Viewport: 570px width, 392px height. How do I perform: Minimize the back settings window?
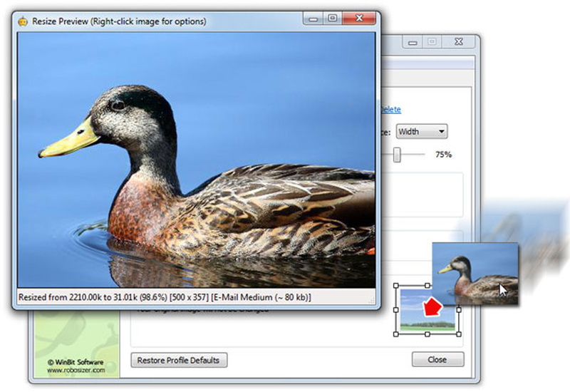413,42
